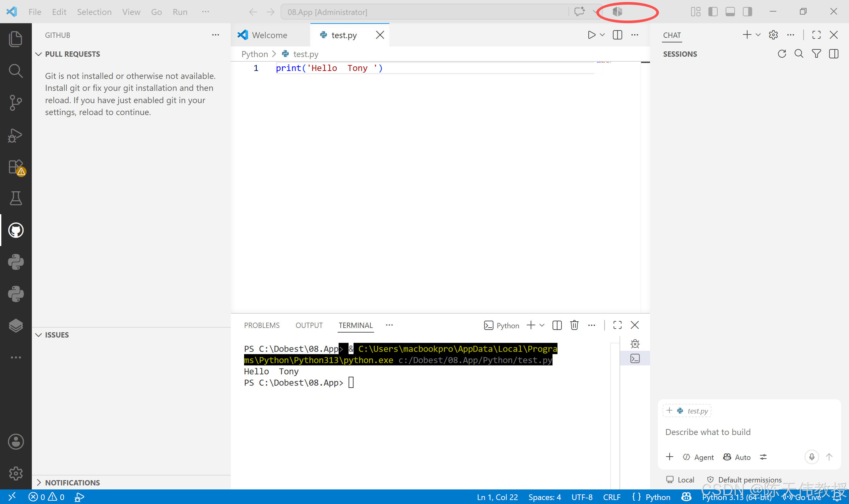Toggle the primary side bar layout

[713, 12]
